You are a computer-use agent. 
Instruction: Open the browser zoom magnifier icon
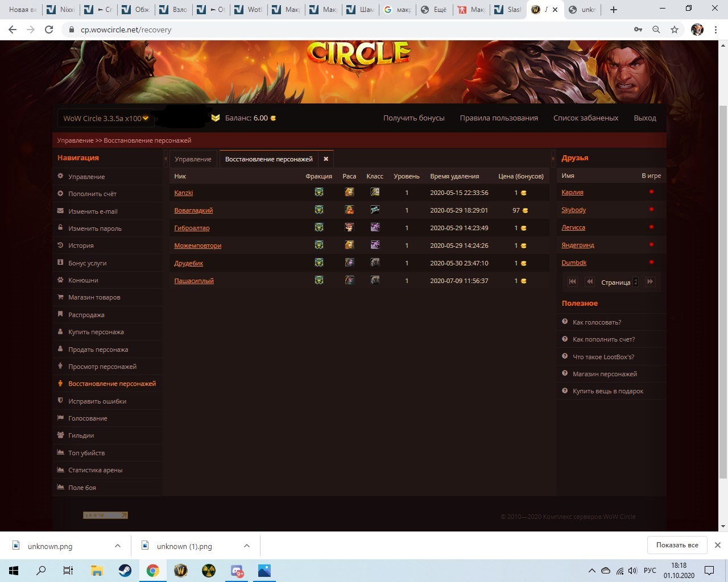(656, 30)
